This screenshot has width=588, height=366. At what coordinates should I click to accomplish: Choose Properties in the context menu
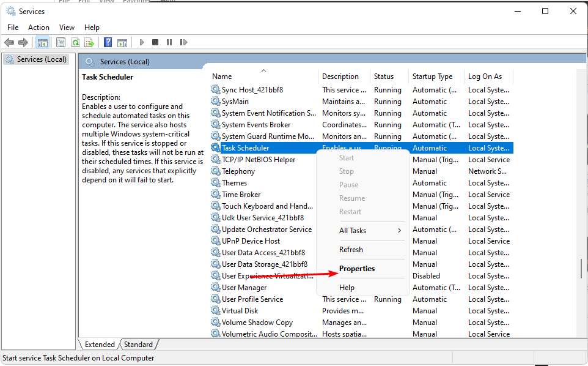pyautogui.click(x=357, y=269)
